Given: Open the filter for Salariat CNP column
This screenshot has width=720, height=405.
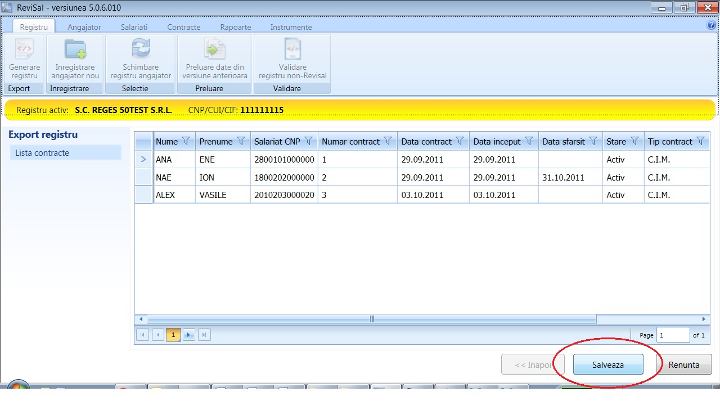Looking at the screenshot, I should click(309, 141).
